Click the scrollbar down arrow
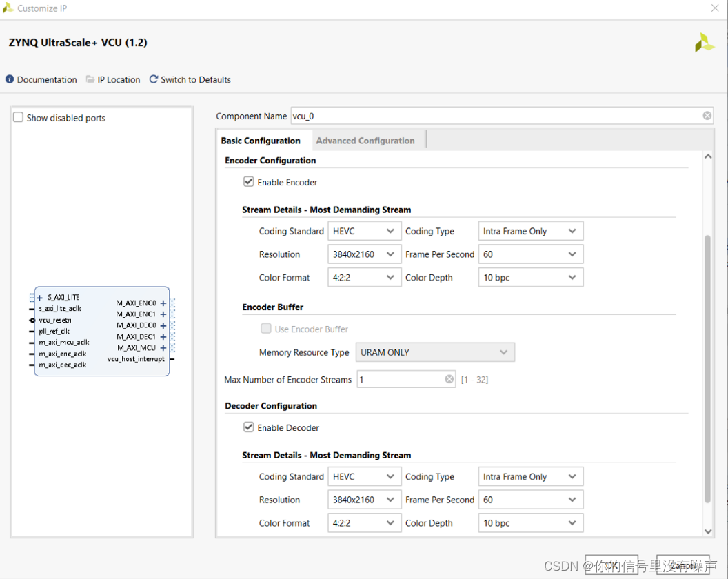The height and width of the screenshot is (579, 728). 708,531
